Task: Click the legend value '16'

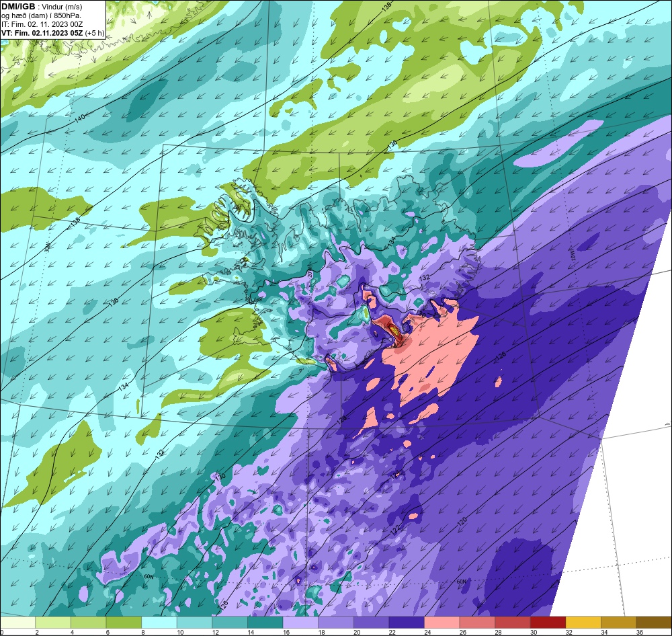Action: pos(286,632)
